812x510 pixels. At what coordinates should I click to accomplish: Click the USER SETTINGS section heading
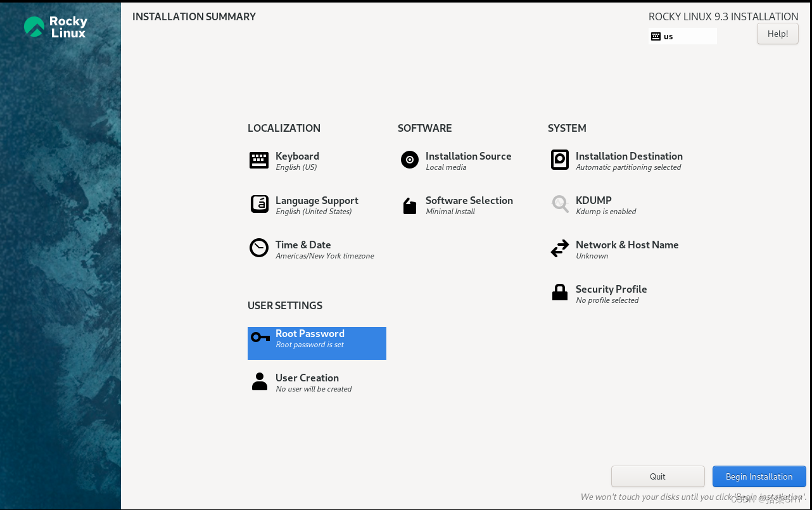[285, 305]
